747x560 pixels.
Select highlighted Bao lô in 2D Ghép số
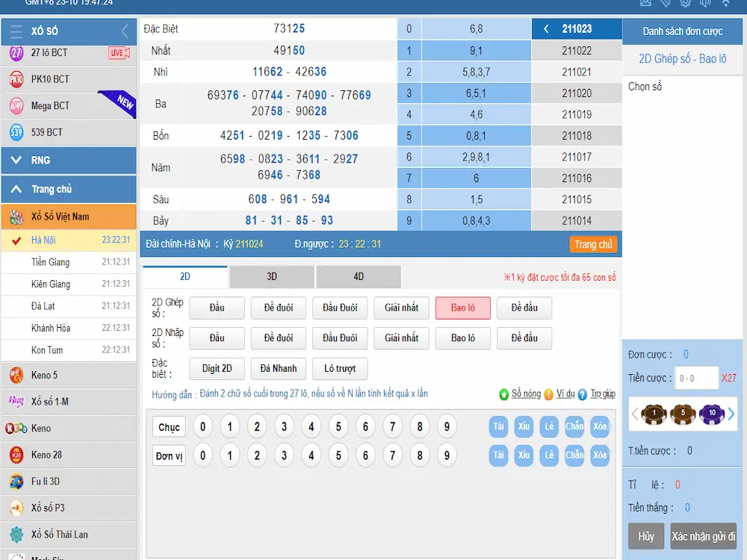(x=462, y=308)
